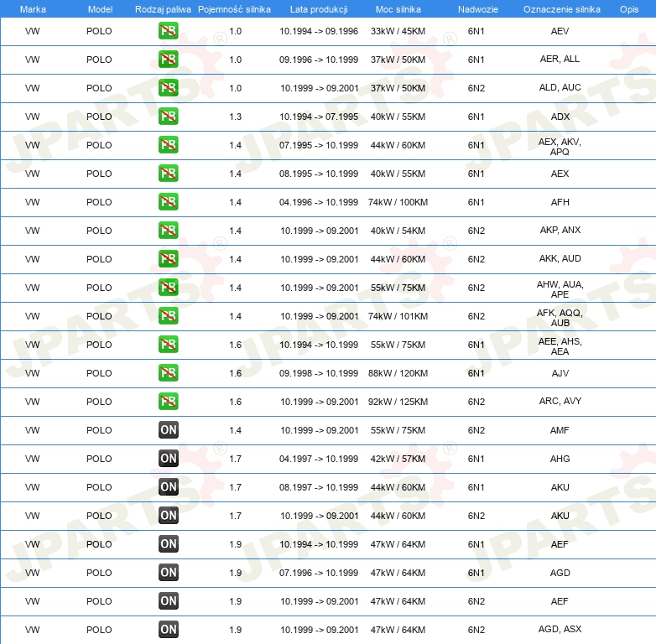Select the engine code cell AEX, AKV, APQ
Screen dimensions: 656x644
(560, 147)
